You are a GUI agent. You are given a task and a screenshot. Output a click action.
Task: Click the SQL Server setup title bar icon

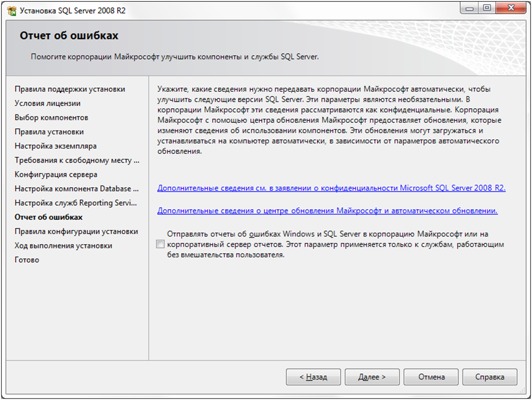(x=12, y=11)
